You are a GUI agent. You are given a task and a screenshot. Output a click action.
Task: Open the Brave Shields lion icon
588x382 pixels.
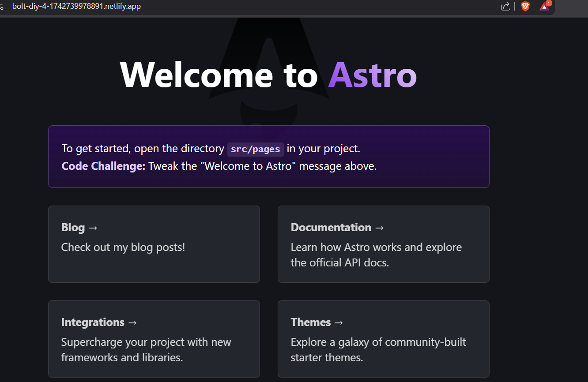click(525, 6)
